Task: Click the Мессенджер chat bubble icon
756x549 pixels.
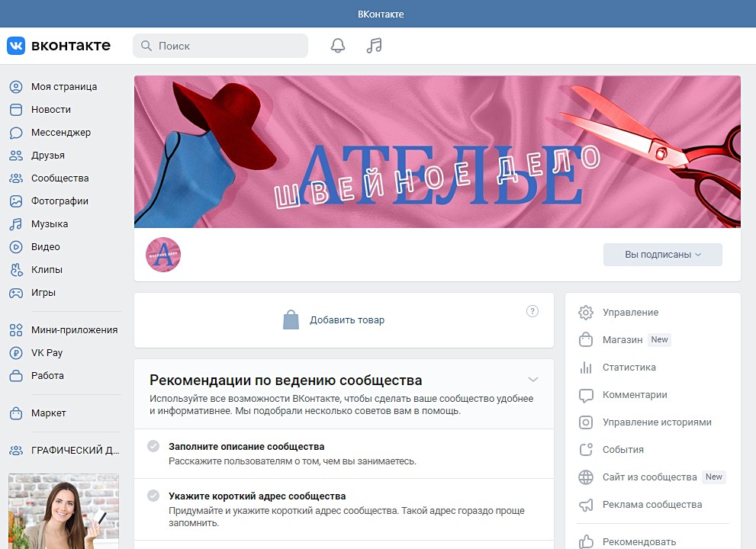Action: [16, 133]
